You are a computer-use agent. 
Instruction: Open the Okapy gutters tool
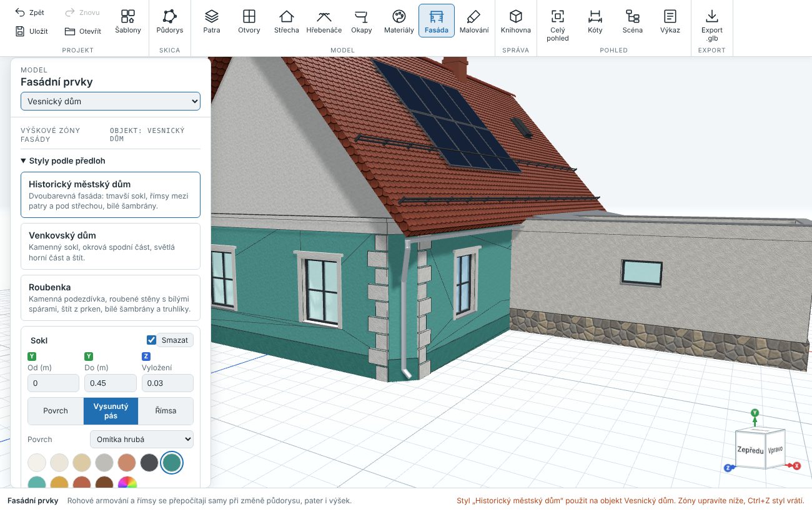(x=362, y=21)
